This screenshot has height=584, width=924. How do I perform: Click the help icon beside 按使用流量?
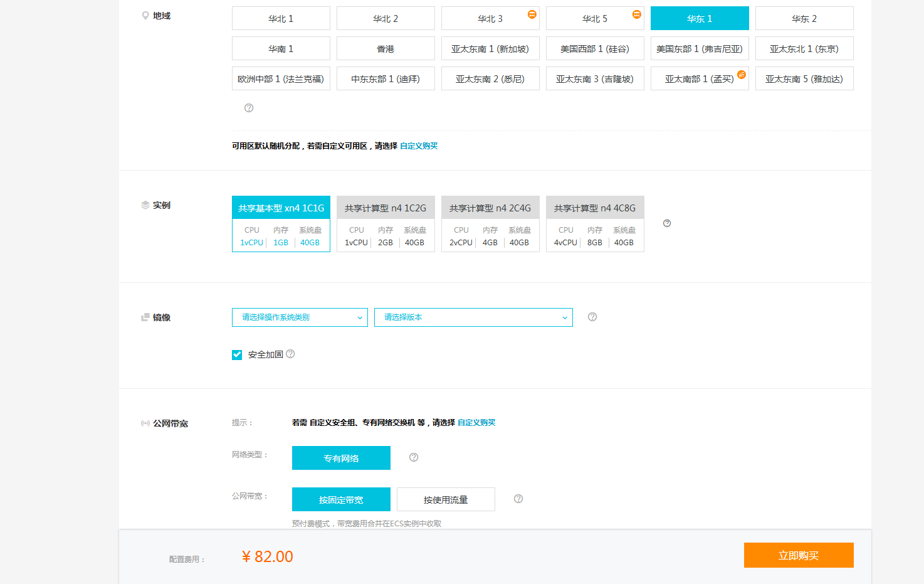point(518,499)
